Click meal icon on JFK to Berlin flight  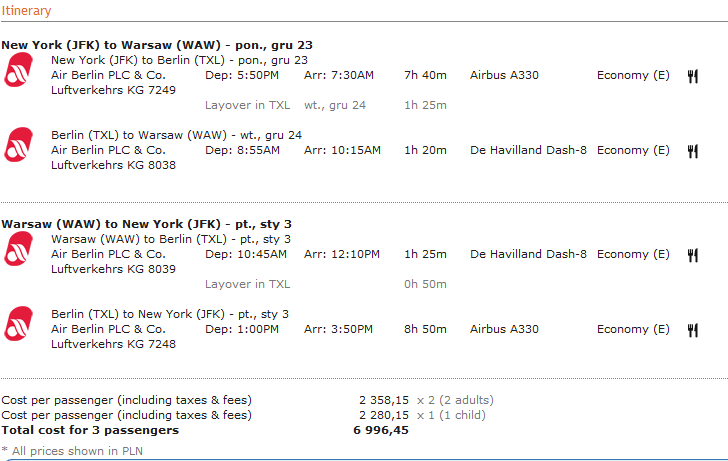tap(693, 76)
